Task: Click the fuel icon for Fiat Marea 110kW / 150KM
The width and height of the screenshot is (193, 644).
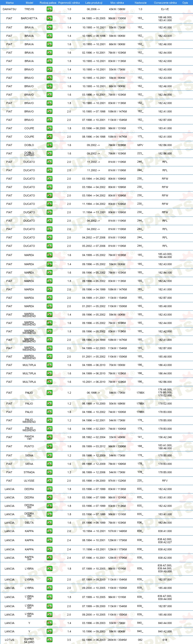Action: tap(49, 306)
